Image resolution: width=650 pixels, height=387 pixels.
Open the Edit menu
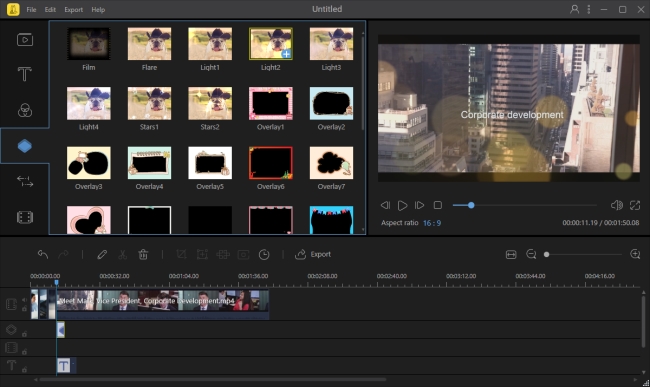coord(50,10)
